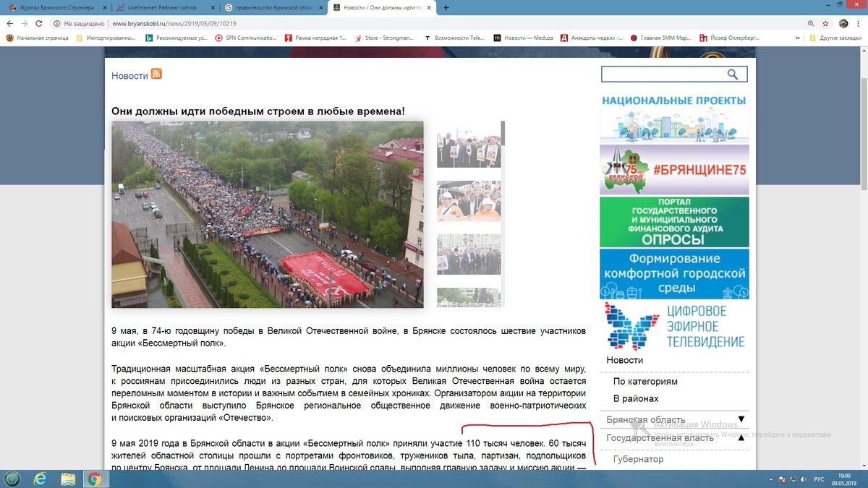Open 'Формирование комфортной городской среды' banner
The width and height of the screenshot is (868, 488).
[x=674, y=274]
